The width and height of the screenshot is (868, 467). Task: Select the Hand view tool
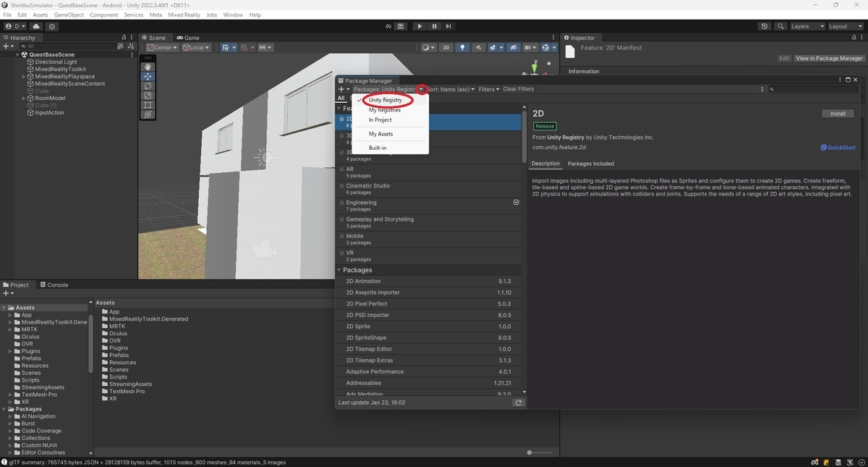[148, 67]
